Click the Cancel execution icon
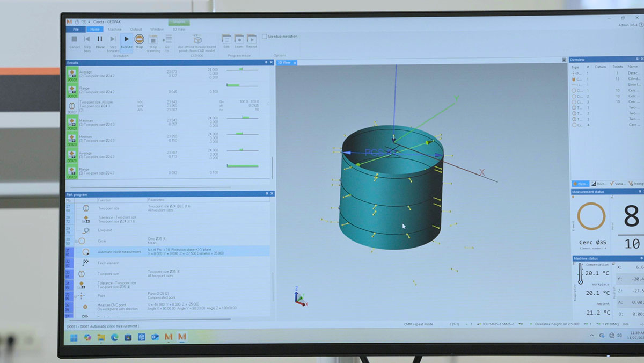 [74, 39]
